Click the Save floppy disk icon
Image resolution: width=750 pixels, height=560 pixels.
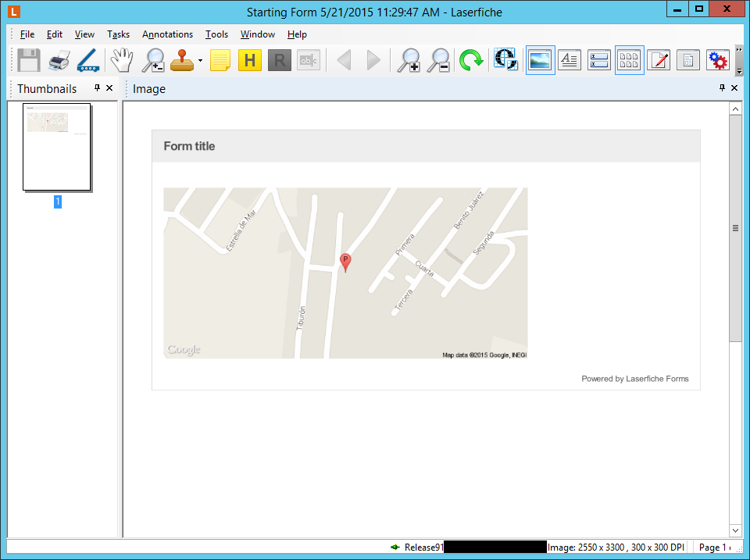click(x=29, y=60)
